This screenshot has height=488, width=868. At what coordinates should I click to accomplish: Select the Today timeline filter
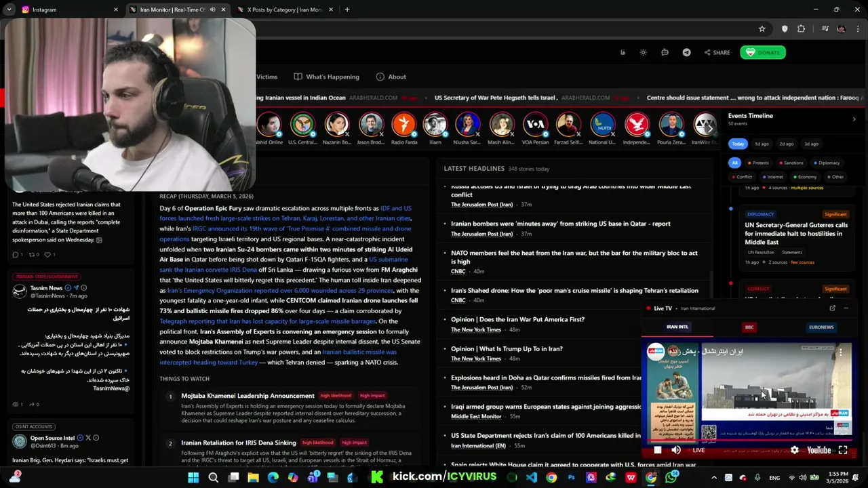tap(738, 144)
